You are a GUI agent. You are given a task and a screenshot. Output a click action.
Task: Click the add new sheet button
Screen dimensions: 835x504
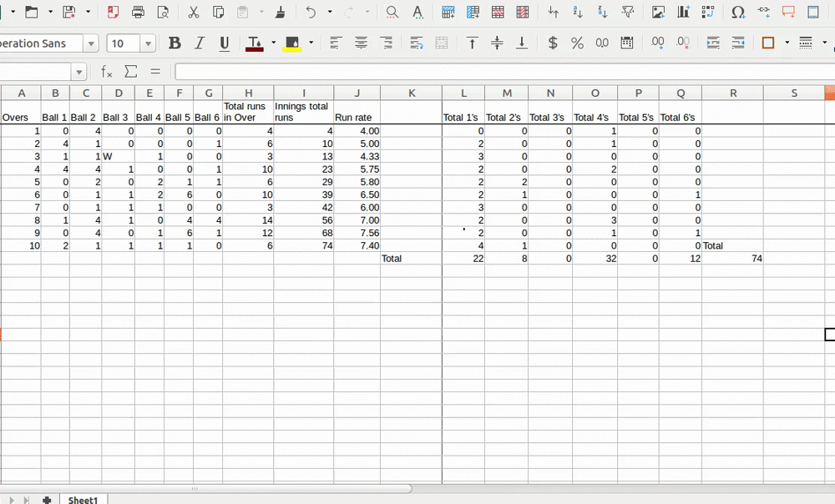[x=47, y=499]
